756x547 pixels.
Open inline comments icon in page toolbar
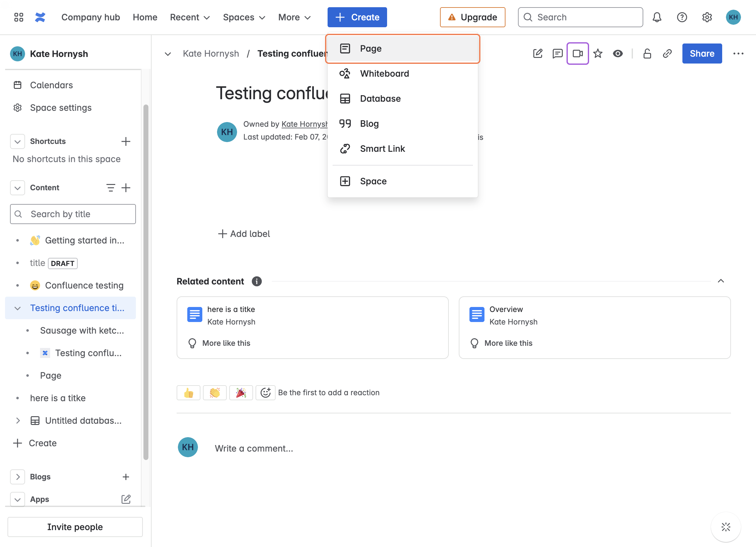point(557,53)
